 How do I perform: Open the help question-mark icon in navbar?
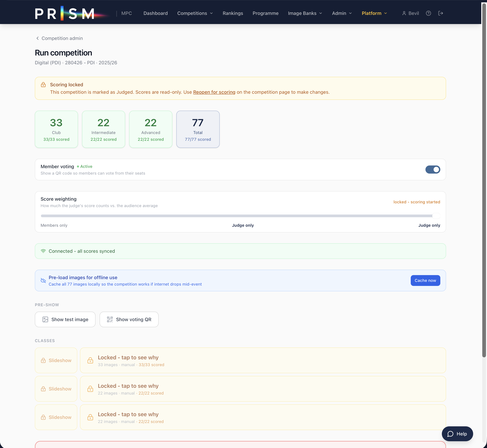click(428, 13)
